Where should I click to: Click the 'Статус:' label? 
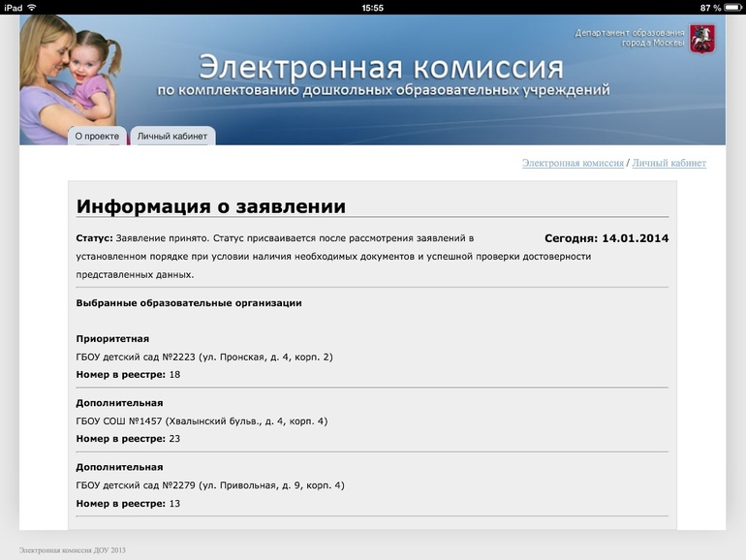coord(94,238)
